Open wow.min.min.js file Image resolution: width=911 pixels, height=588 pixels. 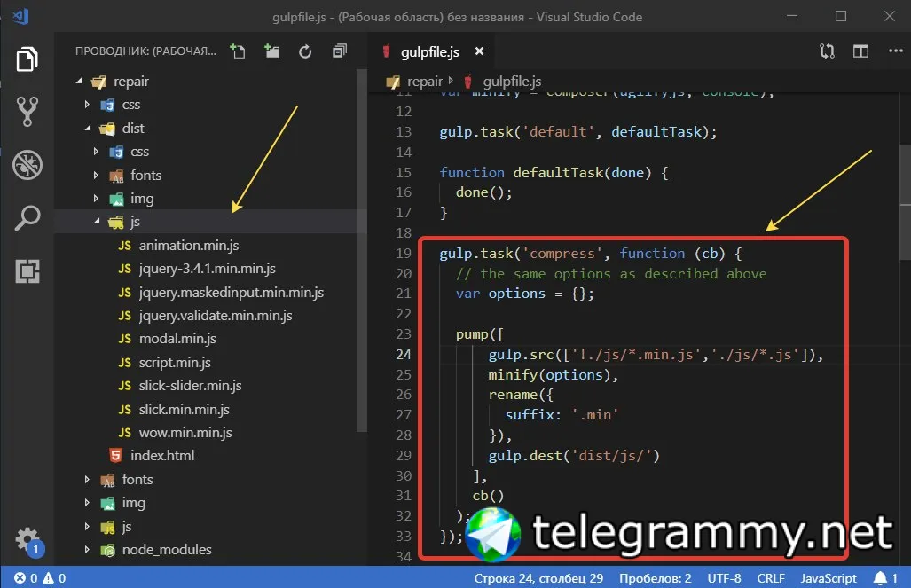(185, 433)
